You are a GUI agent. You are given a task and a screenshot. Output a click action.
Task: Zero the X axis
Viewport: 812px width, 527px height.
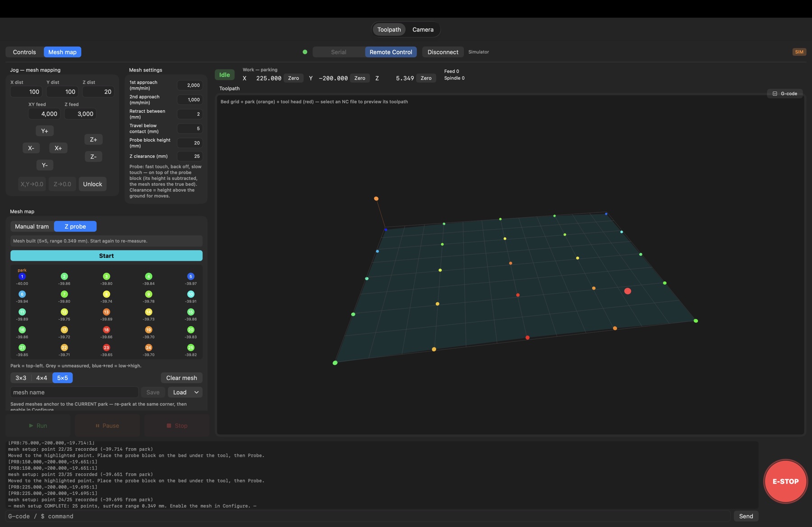[x=293, y=78]
